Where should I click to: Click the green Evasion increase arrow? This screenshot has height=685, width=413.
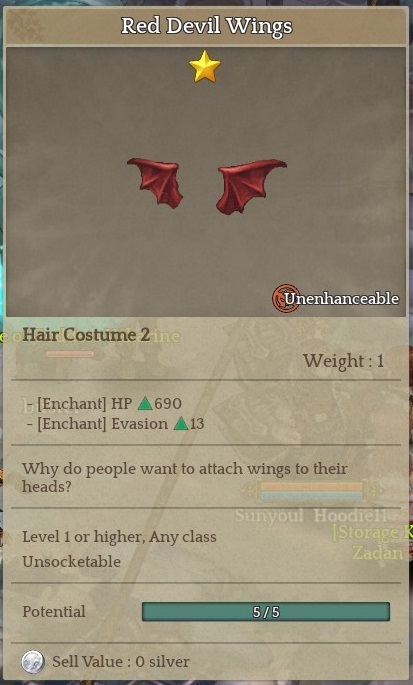coord(180,423)
